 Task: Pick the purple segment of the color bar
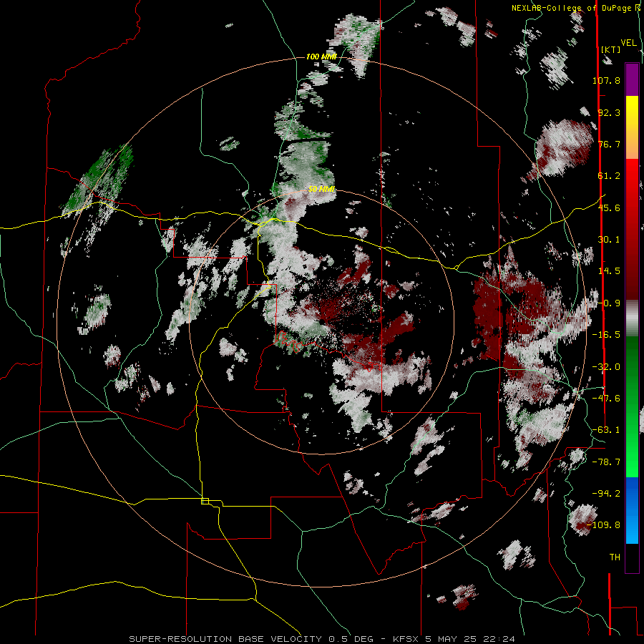tap(632, 79)
